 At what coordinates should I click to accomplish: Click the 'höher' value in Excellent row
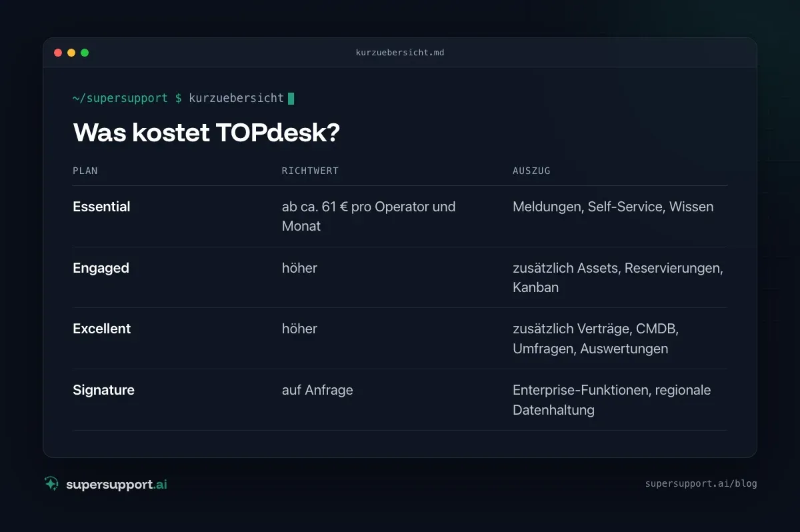[299, 329]
